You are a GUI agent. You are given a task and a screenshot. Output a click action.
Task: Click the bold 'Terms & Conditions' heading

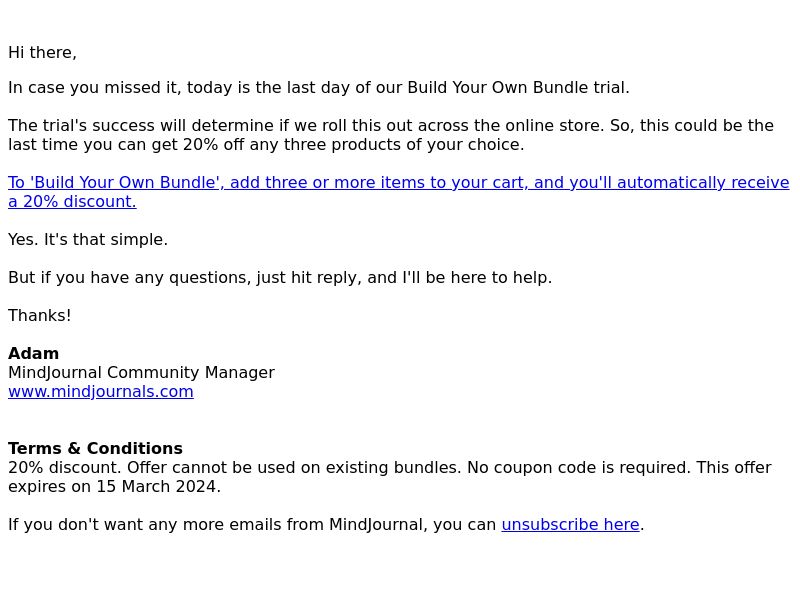pos(95,448)
